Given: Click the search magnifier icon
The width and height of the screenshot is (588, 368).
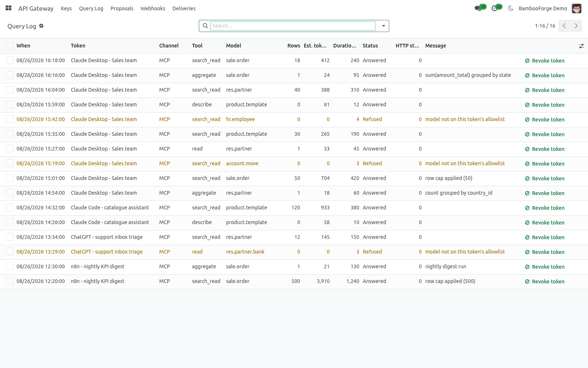Looking at the screenshot, I should pyautogui.click(x=205, y=26).
